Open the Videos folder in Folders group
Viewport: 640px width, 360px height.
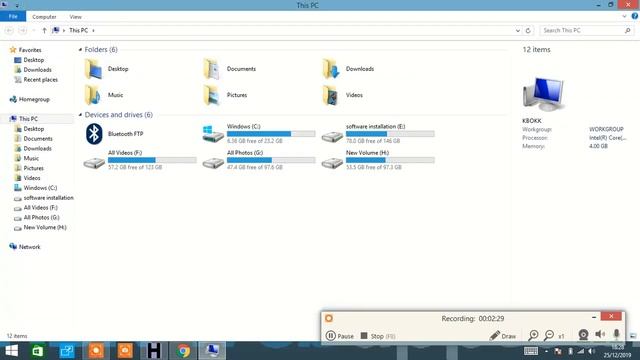tap(331, 95)
